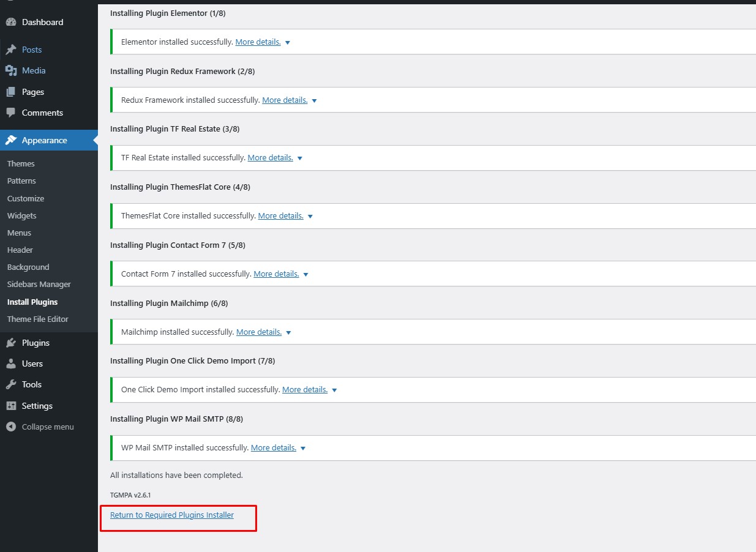Expand details arrow for Contact Form 7
Image resolution: width=756 pixels, height=552 pixels.
tap(306, 274)
